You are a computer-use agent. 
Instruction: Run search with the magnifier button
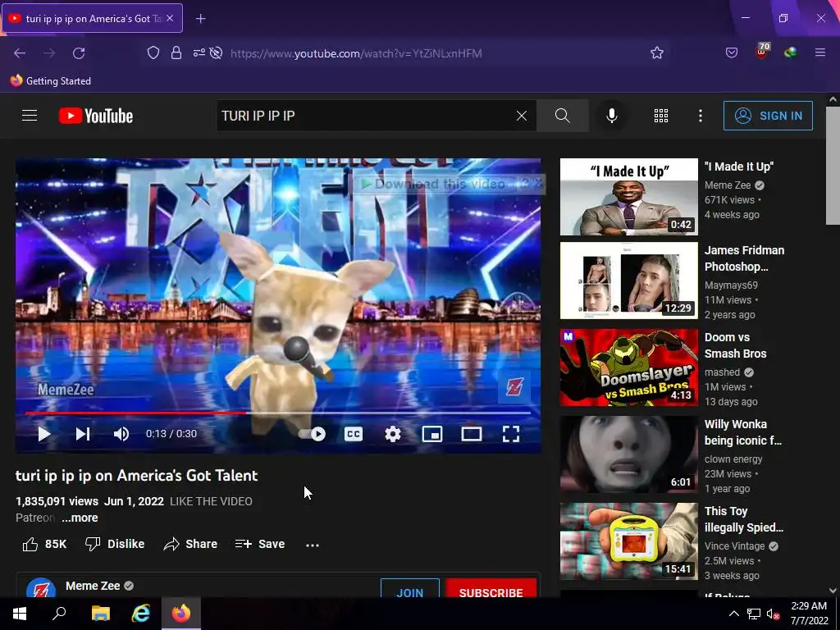563,116
